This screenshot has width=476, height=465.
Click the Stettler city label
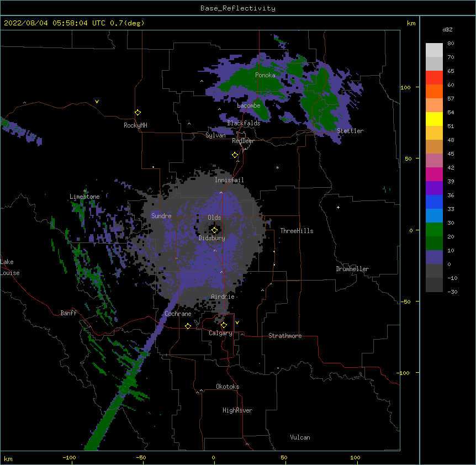coord(350,131)
